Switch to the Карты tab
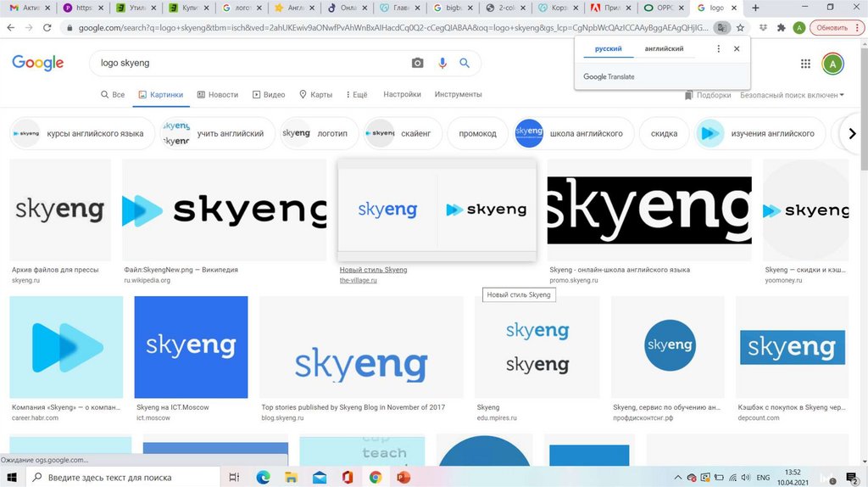The width and height of the screenshot is (868, 487). [x=315, y=95]
